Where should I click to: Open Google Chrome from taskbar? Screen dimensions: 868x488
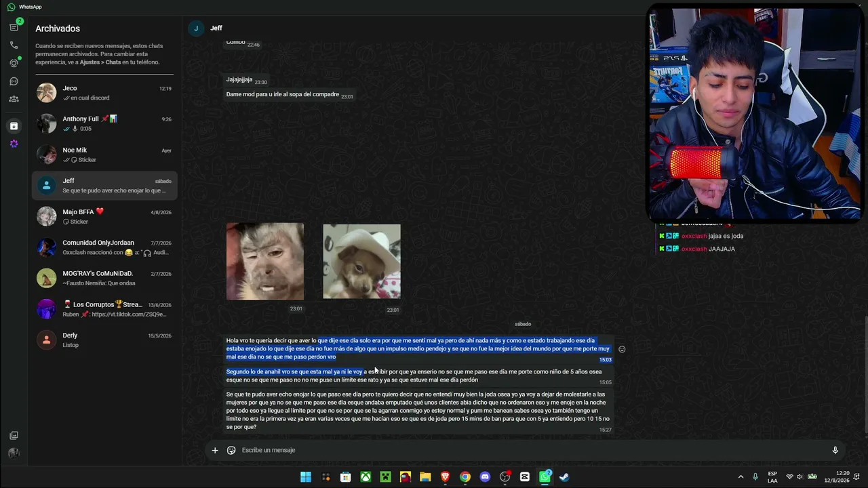[465, 477]
